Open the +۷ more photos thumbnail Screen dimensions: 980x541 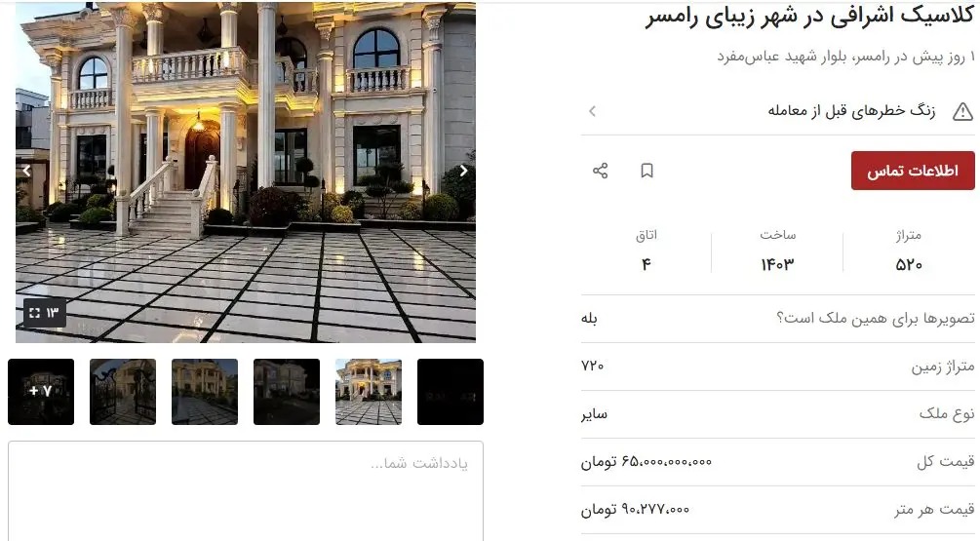(41, 392)
